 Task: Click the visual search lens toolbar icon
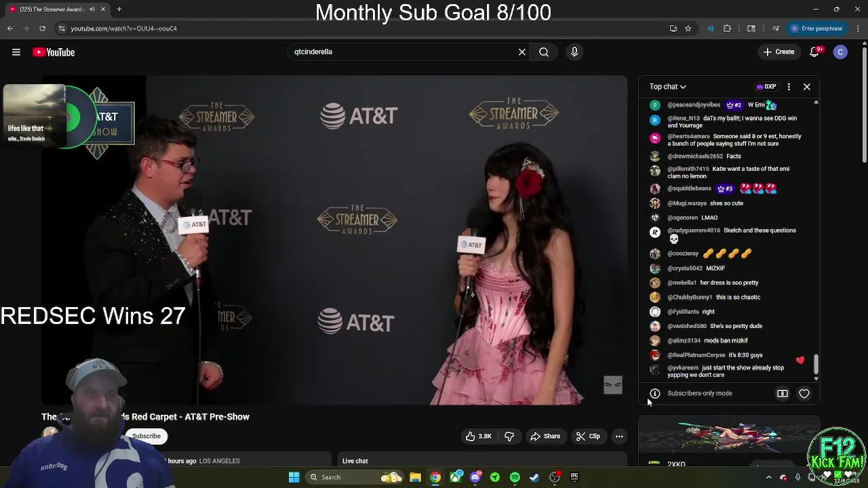coord(751,28)
